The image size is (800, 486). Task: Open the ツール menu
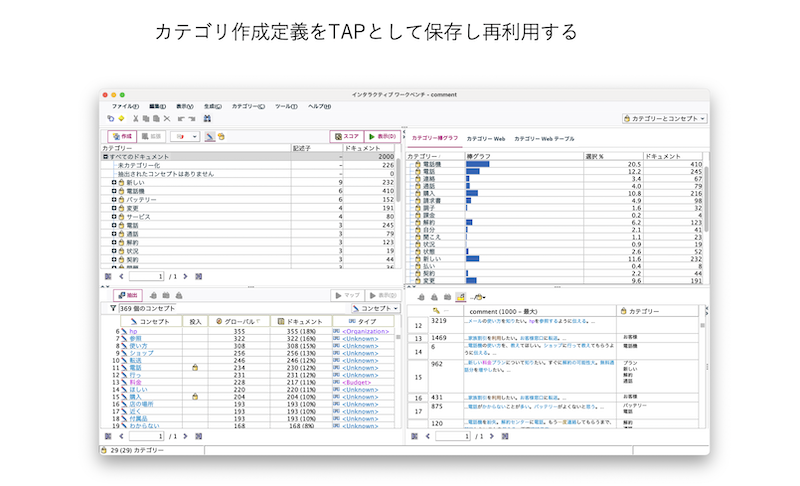pos(286,107)
